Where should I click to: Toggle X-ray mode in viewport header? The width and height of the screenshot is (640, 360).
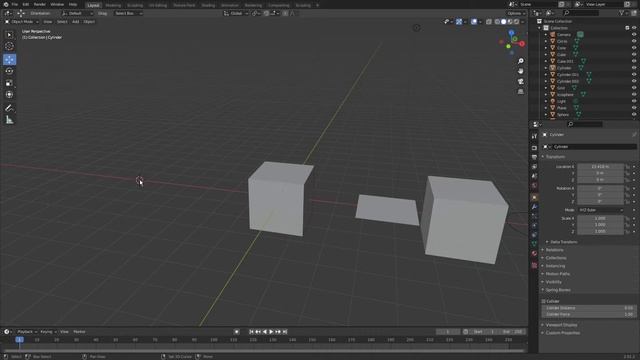(489, 22)
